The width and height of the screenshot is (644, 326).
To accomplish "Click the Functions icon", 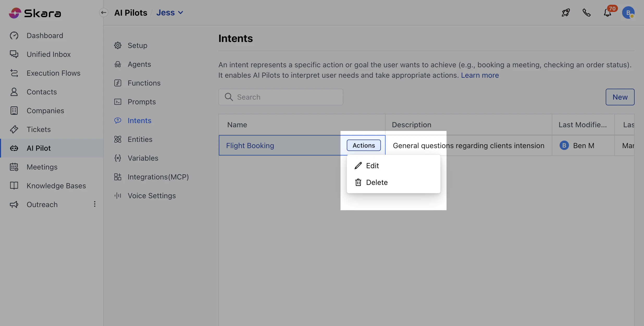I will (x=118, y=83).
